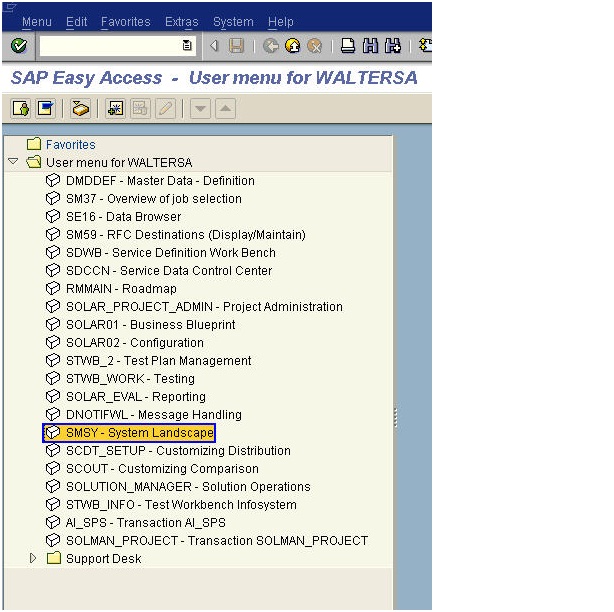The image size is (614, 612).
Task: Click the User menu for WALTERSA folder label
Action: point(119,162)
